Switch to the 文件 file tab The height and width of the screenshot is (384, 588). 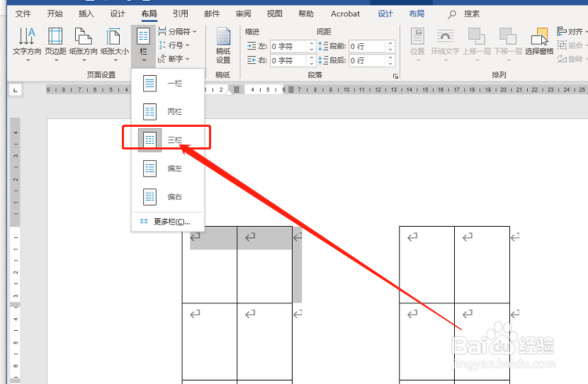pos(23,14)
